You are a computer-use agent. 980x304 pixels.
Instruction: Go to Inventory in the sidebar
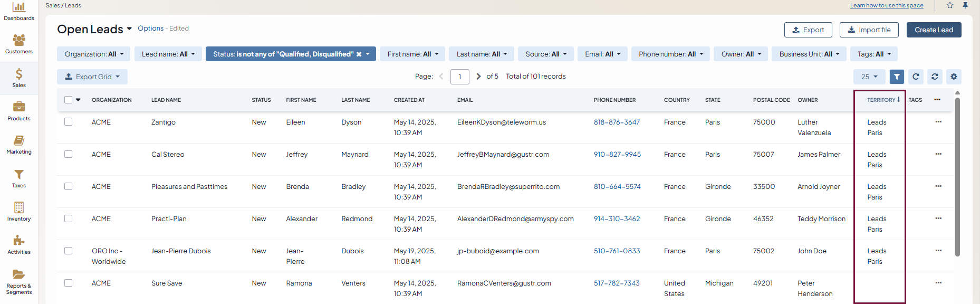click(x=19, y=211)
